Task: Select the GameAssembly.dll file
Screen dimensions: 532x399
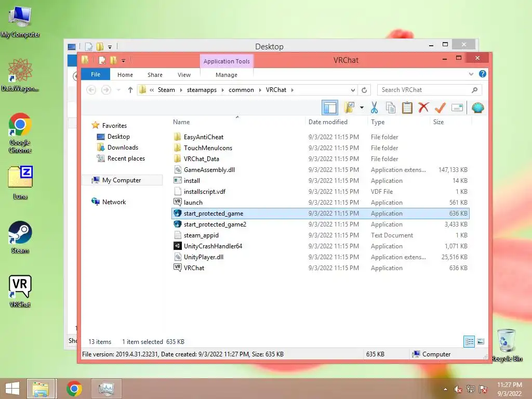Action: [321, 170]
